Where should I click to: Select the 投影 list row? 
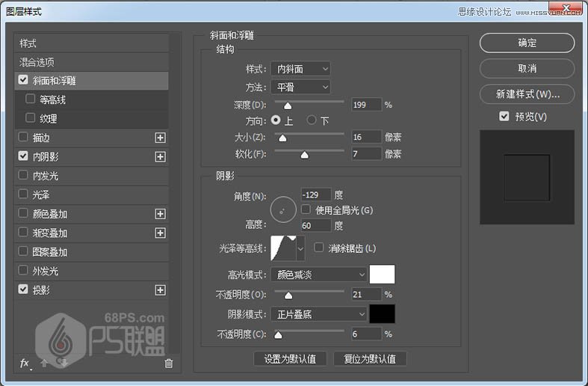[x=91, y=290]
